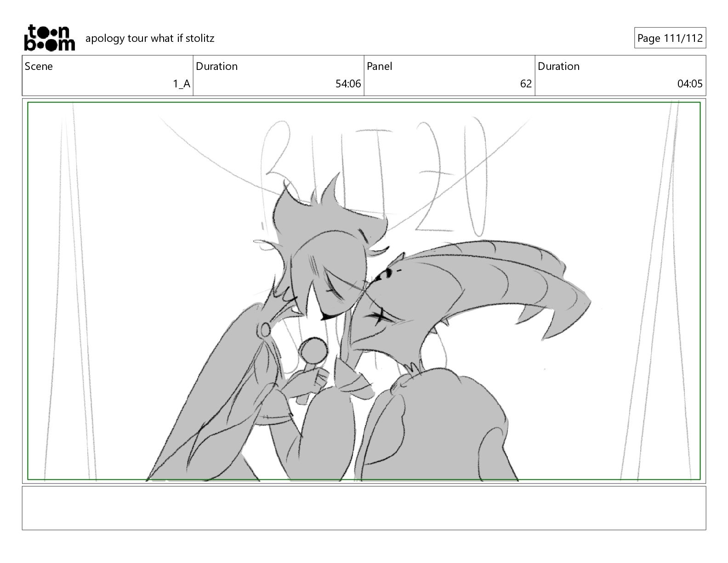Select the title 'apology tour what if stolitz'
The height and width of the screenshot is (563, 728).
pos(150,38)
